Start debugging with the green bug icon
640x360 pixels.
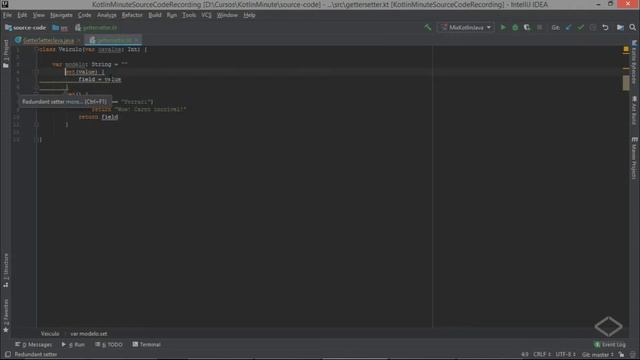click(515, 27)
